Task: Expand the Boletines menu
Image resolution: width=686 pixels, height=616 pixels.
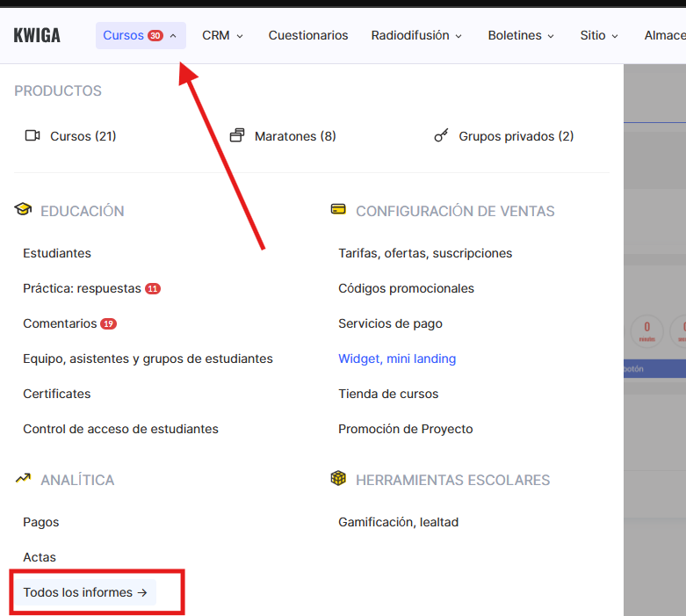Action: pos(521,36)
